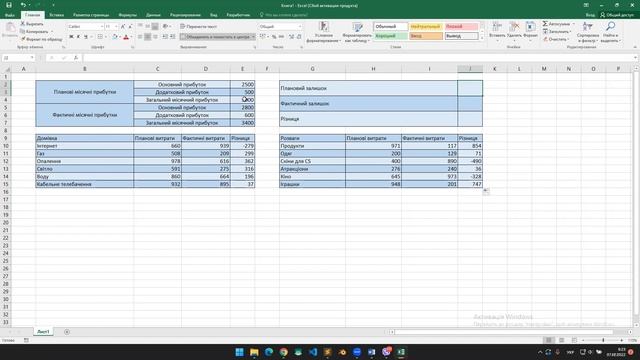This screenshot has height=360, width=640.
Task: Apply the Обычный cell style
Action: 391,27
